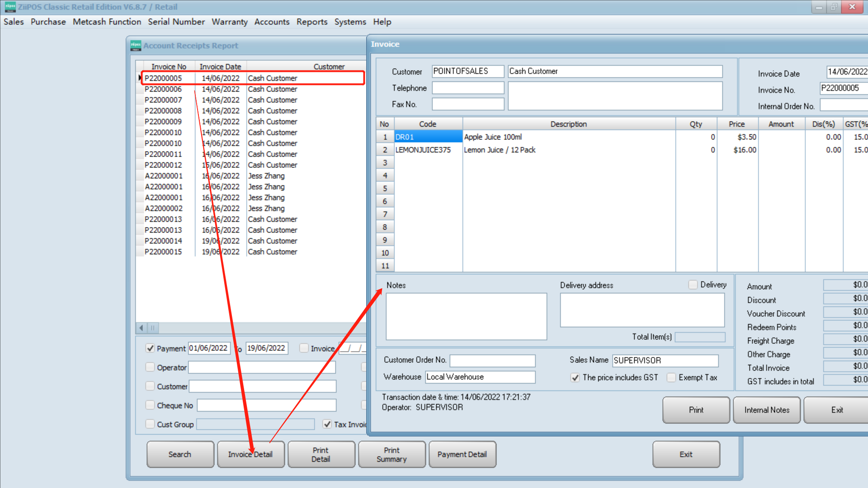Click the Payment Detail button
This screenshot has height=488, width=868.
(x=462, y=454)
